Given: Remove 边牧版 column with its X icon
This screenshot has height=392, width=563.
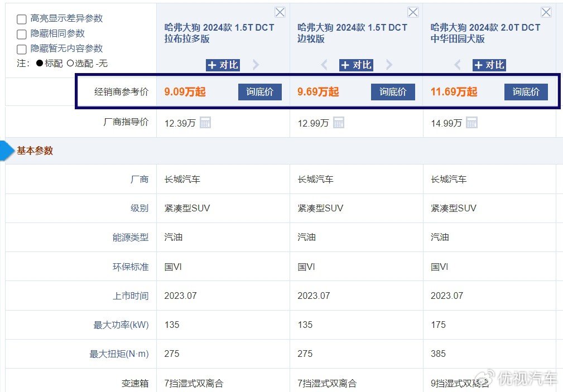Looking at the screenshot, I should click(413, 12).
